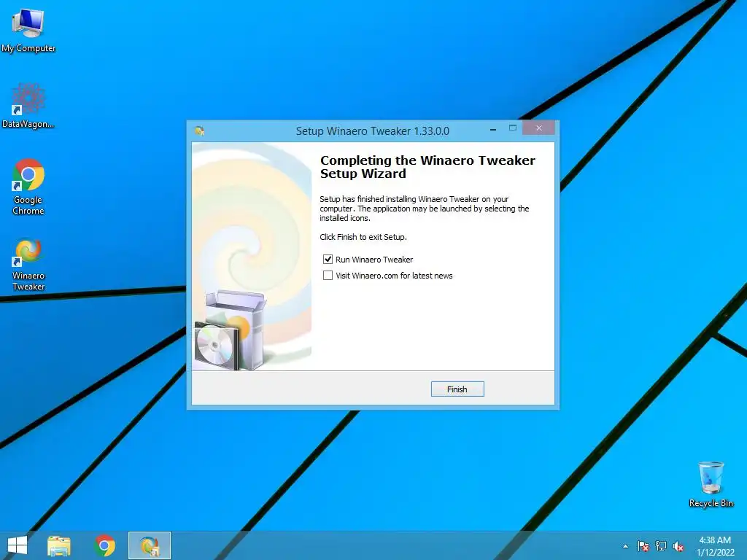Open the Action Center flag icon
Viewport: 747px width, 560px height.
[643, 546]
